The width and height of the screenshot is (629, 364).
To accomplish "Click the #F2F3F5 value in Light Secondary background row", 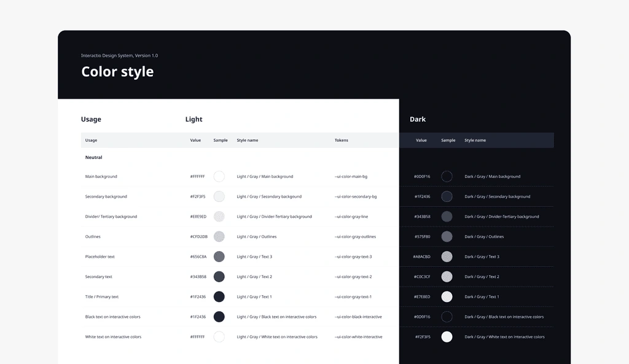I will click(198, 196).
